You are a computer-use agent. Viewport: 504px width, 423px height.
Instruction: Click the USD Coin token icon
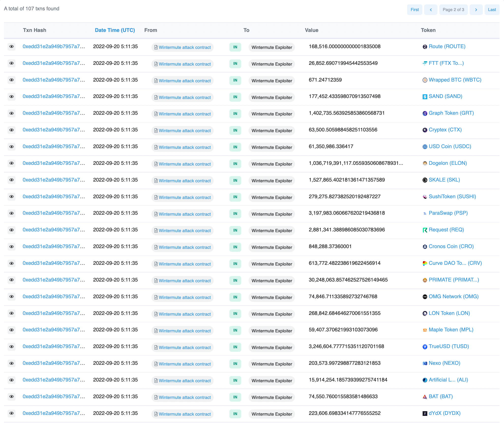pos(425,147)
